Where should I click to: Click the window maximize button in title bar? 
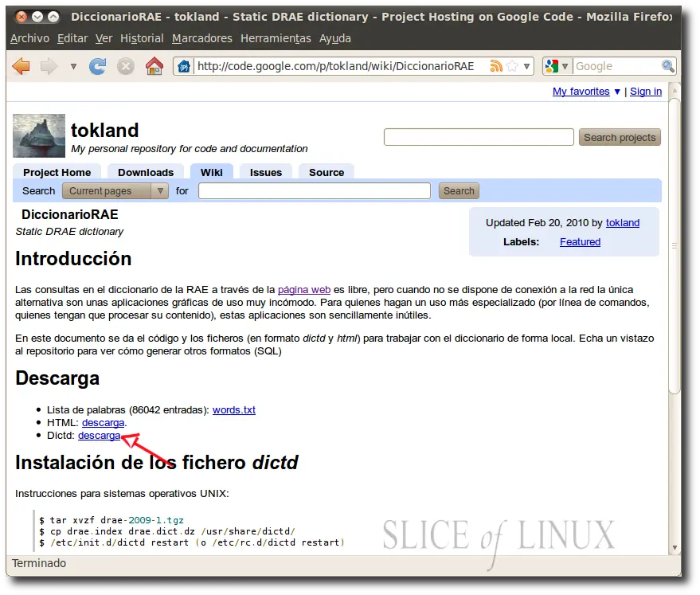(53, 17)
